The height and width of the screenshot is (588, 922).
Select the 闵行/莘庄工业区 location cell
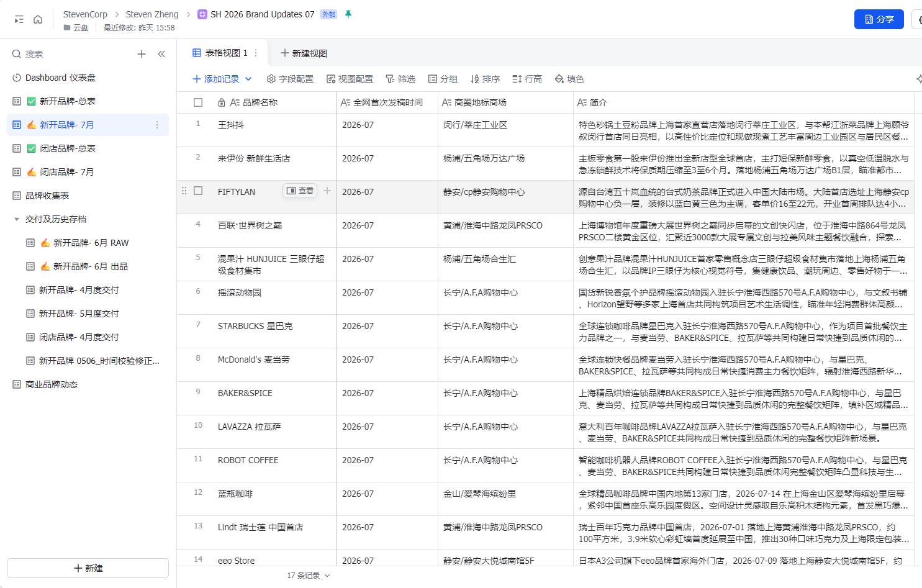point(506,130)
